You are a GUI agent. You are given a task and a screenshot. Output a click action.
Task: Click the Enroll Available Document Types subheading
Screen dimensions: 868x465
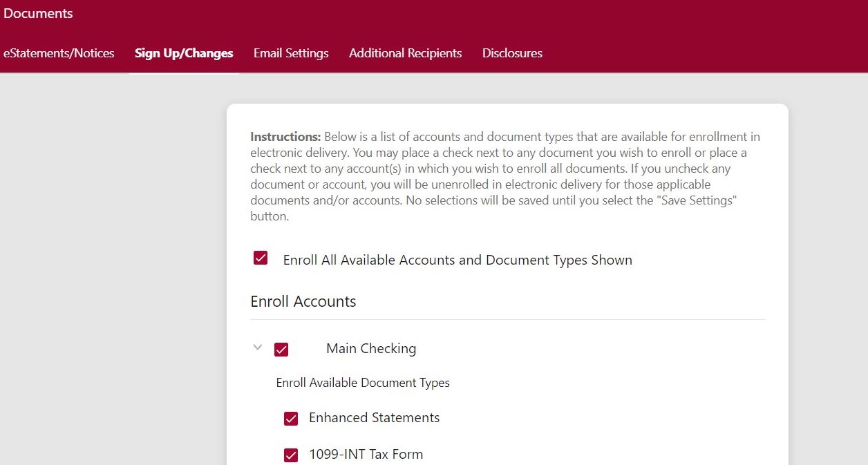[363, 383]
